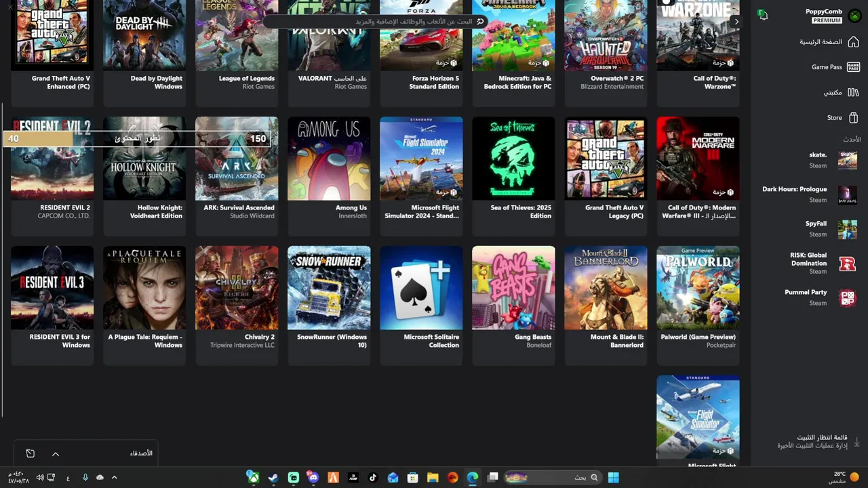This screenshot has width=868, height=488.
Task: Click the forward navigation arrow
Action: point(736,22)
